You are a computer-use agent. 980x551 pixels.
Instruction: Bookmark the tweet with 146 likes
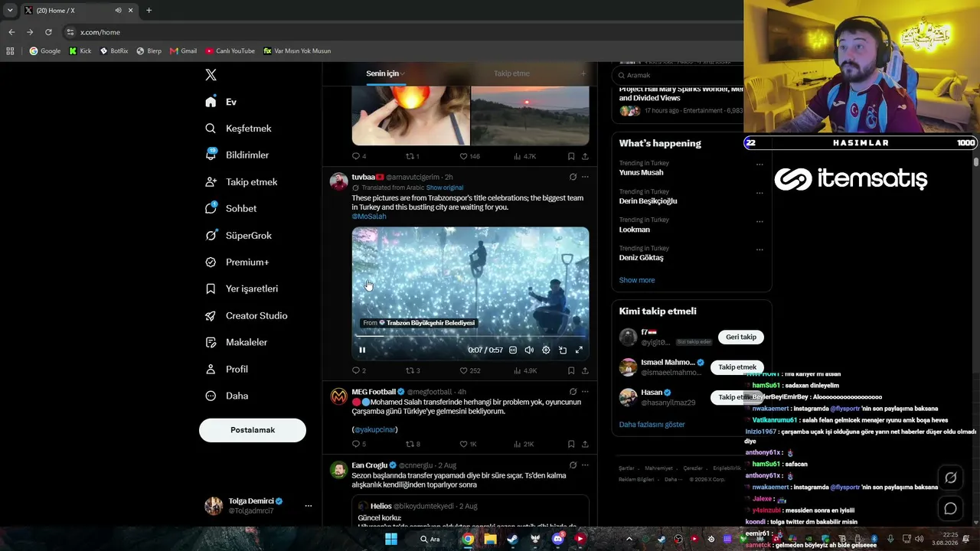pos(571,156)
